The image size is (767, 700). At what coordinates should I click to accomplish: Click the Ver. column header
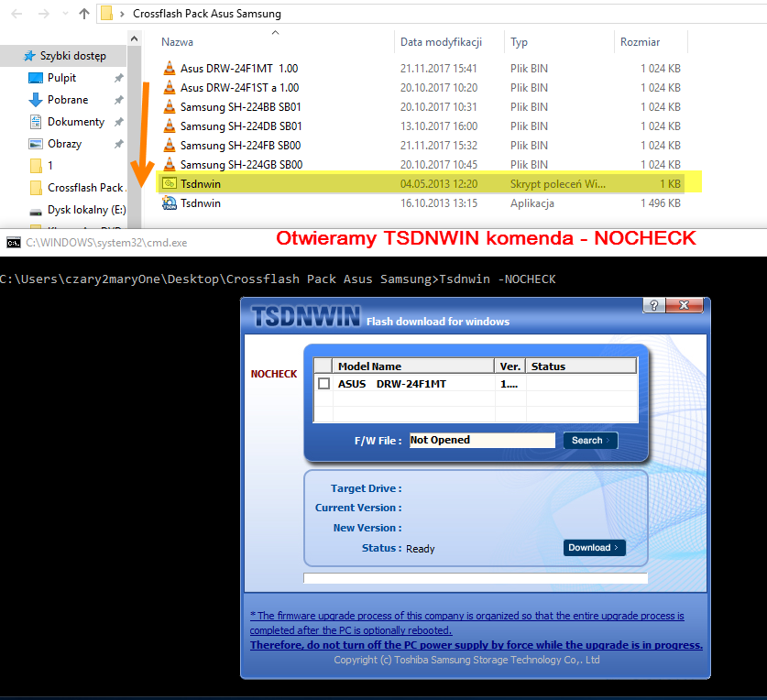(x=510, y=366)
